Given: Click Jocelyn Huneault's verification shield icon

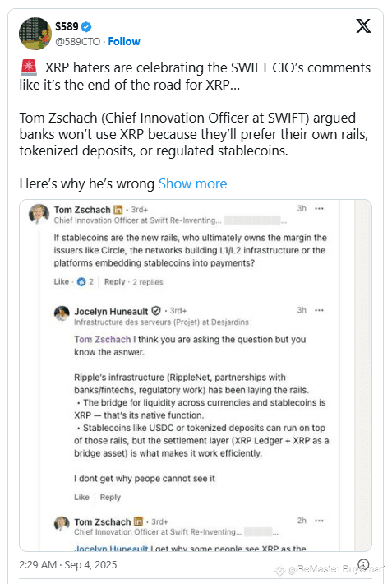Looking at the screenshot, I should click(156, 311).
